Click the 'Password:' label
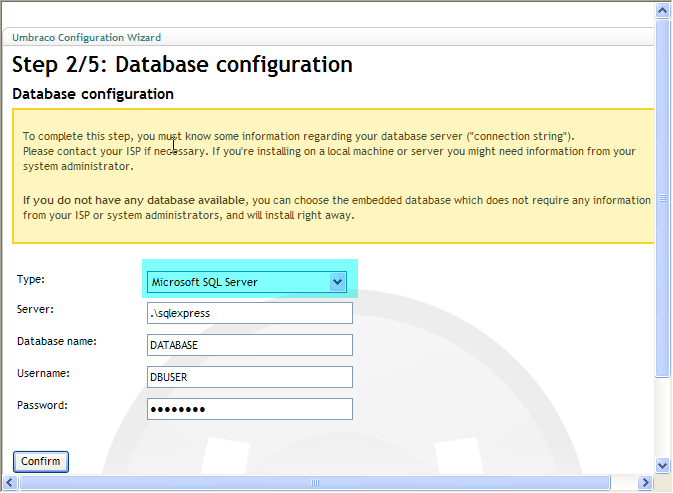Screen dimensions: 673x493 point(42,405)
